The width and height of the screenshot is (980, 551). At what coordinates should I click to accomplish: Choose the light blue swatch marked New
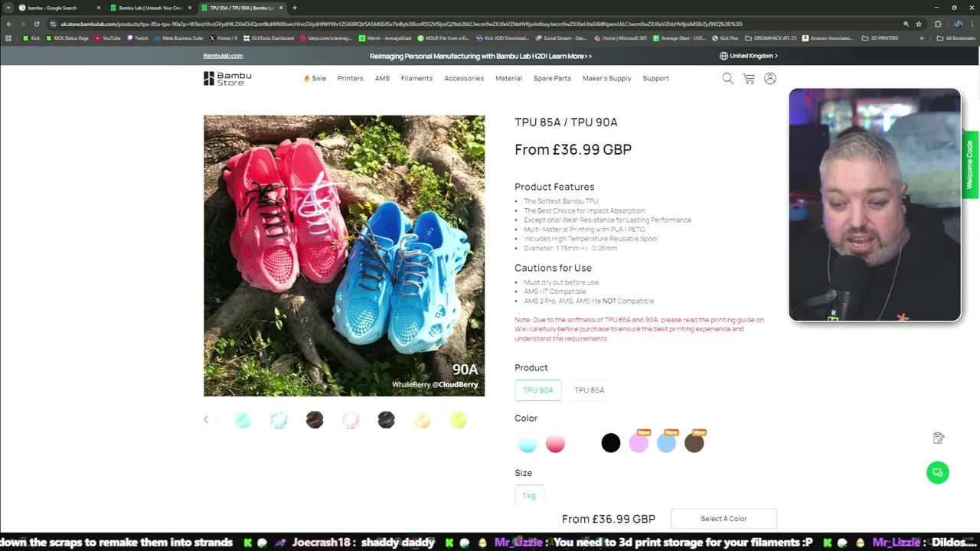666,442
